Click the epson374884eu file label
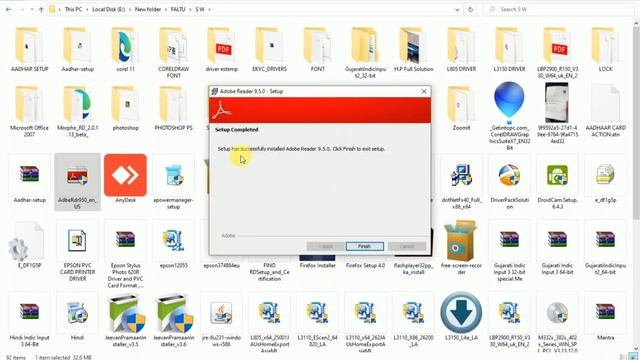This screenshot has width=640, height=360. 222,265
